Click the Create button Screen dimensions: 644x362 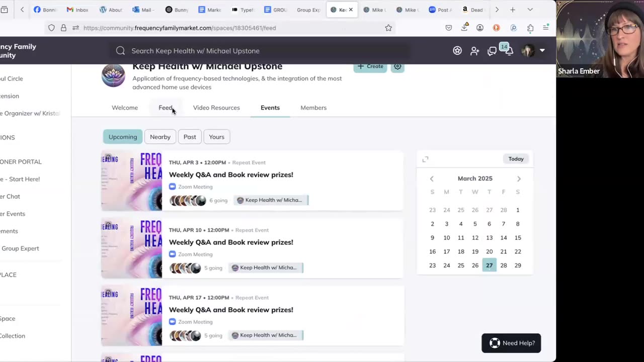pos(370,66)
